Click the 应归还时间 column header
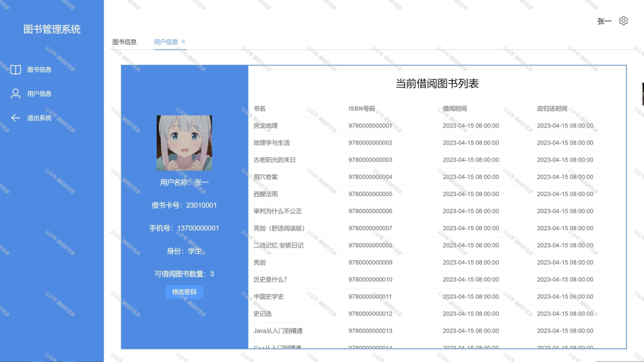This screenshot has width=644, height=362. tap(552, 108)
